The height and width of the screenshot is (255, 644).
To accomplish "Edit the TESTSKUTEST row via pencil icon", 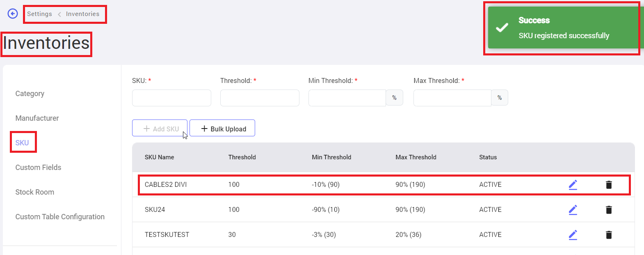I will coord(573,235).
